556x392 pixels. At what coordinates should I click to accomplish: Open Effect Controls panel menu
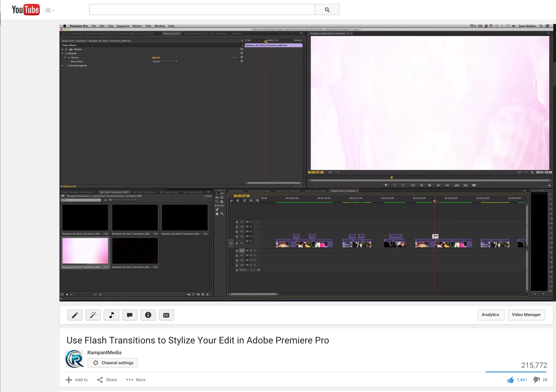coord(301,34)
